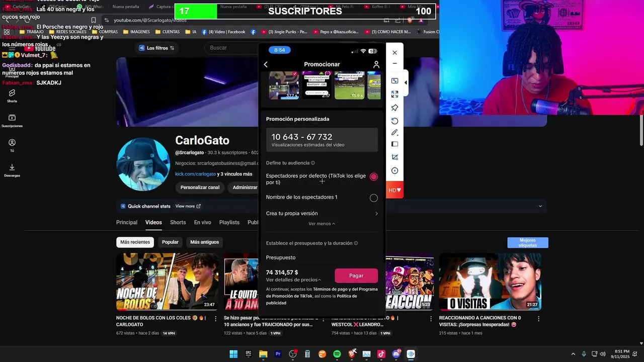Screen dimensions: 644x362
Task: Click kick.com/carlogato channel link
Action: pos(195,174)
